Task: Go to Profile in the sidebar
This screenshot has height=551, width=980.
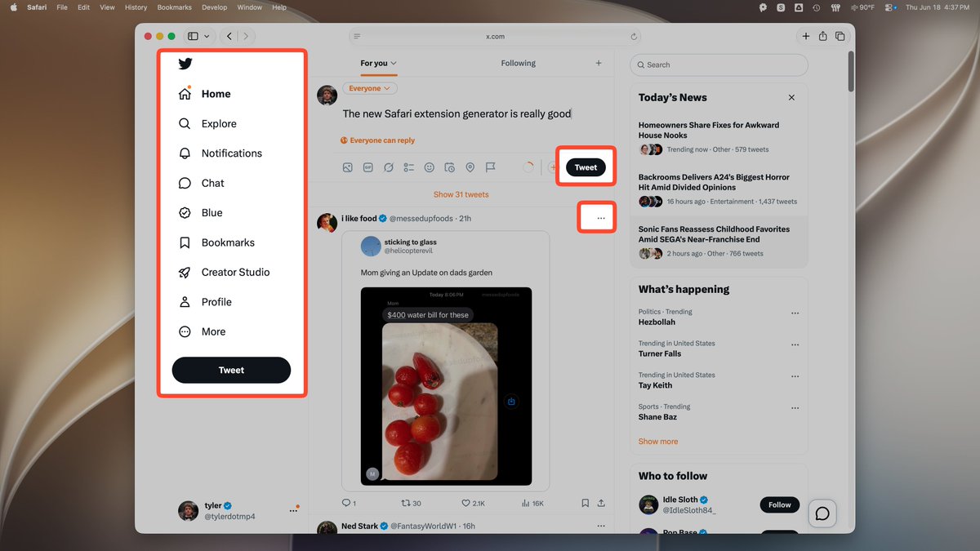Action: [x=205, y=302]
